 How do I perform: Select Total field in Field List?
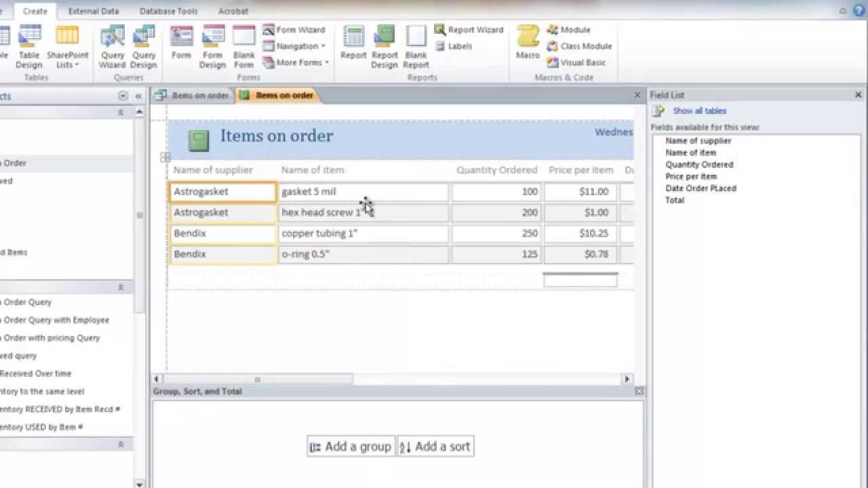675,200
